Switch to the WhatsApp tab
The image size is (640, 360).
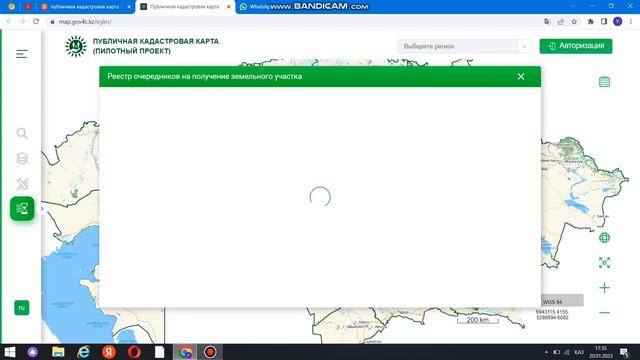(255, 7)
